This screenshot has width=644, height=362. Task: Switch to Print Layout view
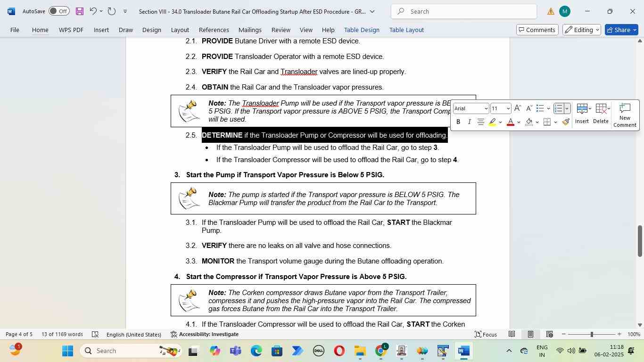(530, 334)
